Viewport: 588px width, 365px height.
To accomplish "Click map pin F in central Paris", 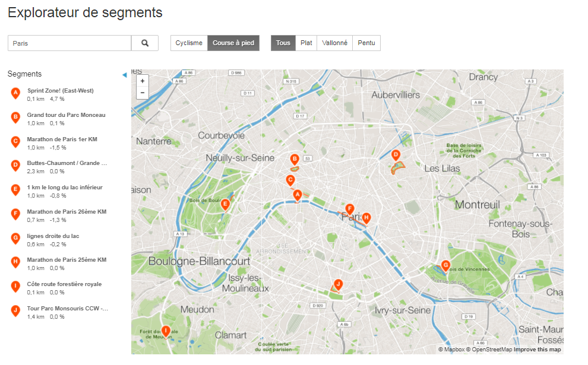I will click(349, 209).
